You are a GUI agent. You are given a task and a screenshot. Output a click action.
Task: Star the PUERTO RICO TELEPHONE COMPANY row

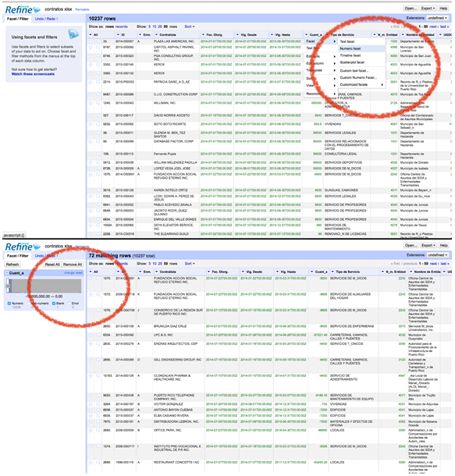(x=91, y=396)
